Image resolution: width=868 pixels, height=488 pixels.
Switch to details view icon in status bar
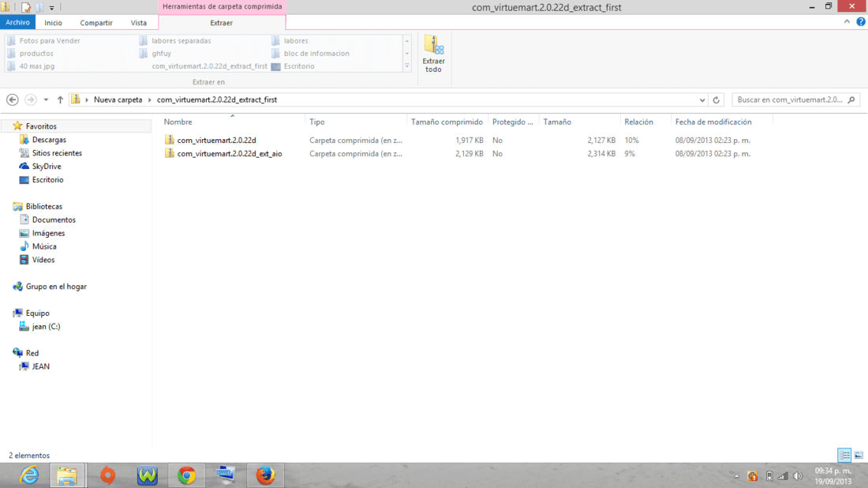tap(844, 456)
